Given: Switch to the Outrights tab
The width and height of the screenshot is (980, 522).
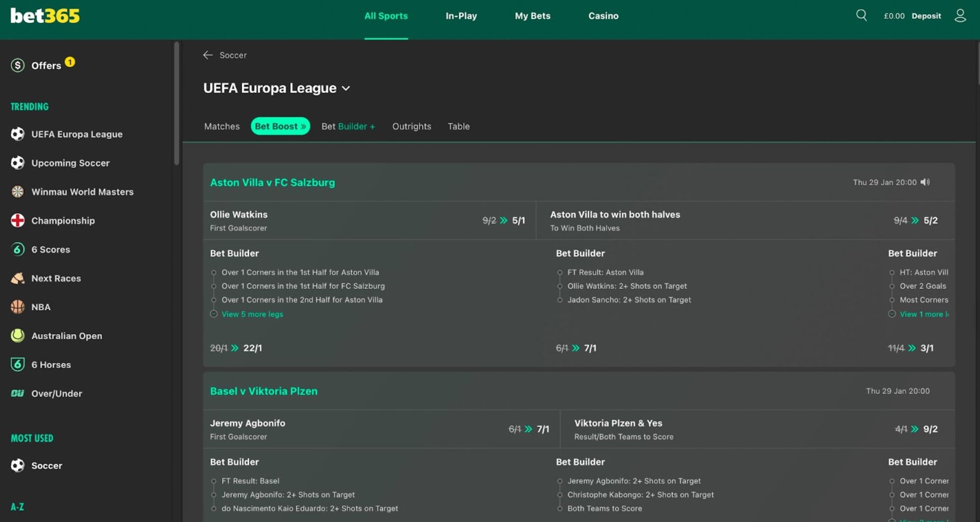Looking at the screenshot, I should pyautogui.click(x=412, y=126).
